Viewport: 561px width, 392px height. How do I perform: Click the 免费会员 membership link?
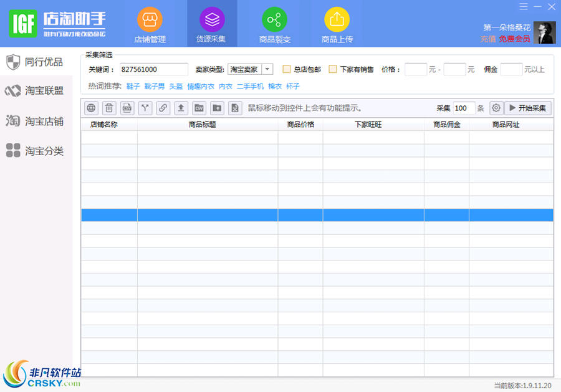point(514,39)
